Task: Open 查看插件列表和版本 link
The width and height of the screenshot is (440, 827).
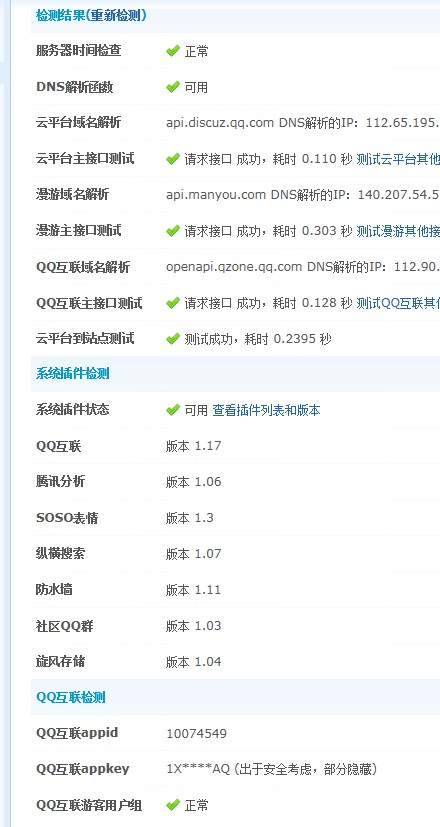Action: coord(266,410)
